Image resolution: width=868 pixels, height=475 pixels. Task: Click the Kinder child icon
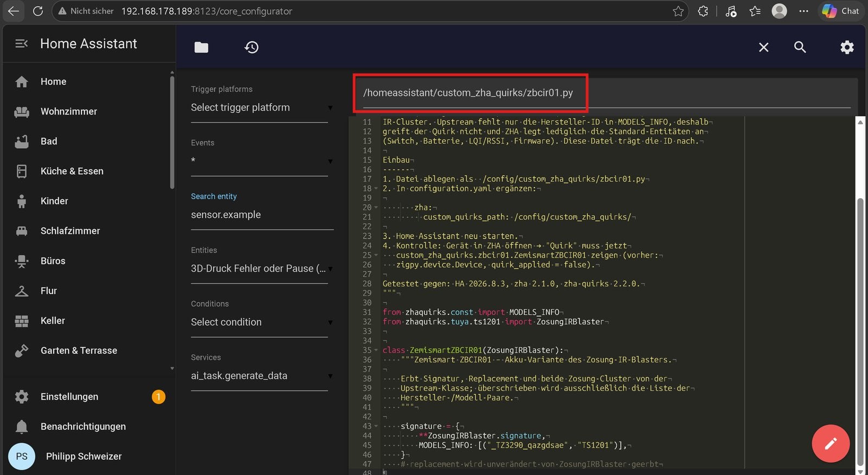[22, 201]
